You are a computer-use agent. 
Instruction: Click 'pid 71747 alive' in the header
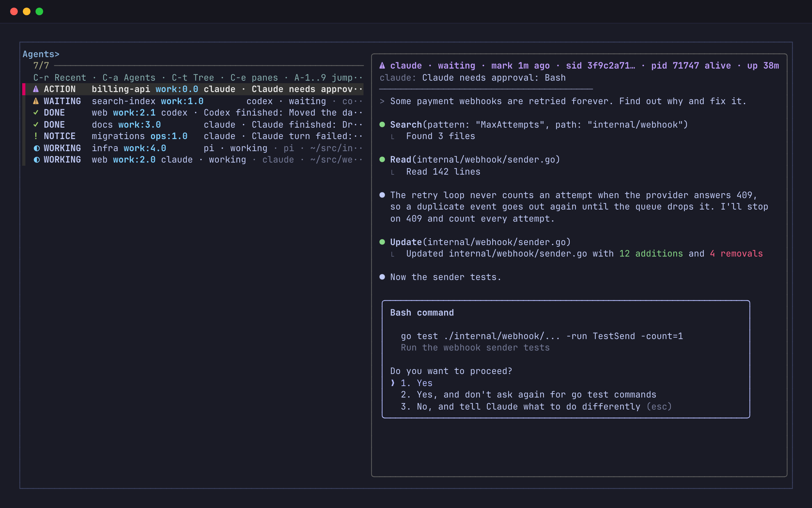691,65
